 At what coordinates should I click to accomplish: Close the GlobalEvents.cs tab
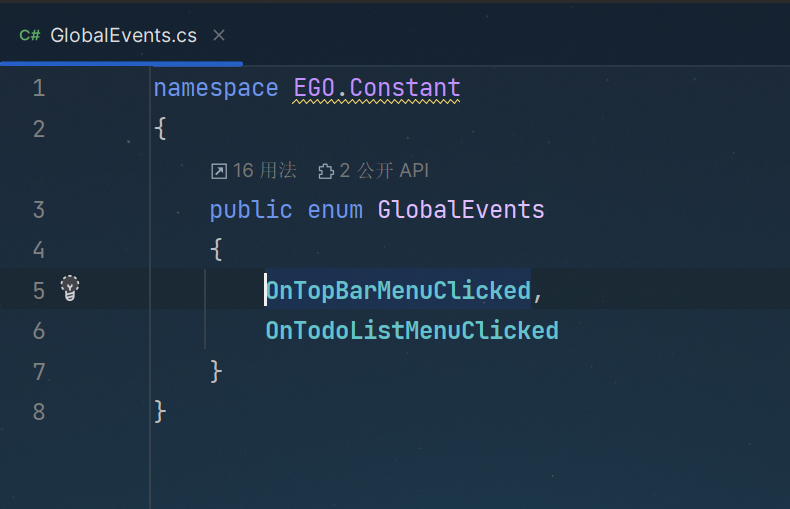(x=219, y=36)
